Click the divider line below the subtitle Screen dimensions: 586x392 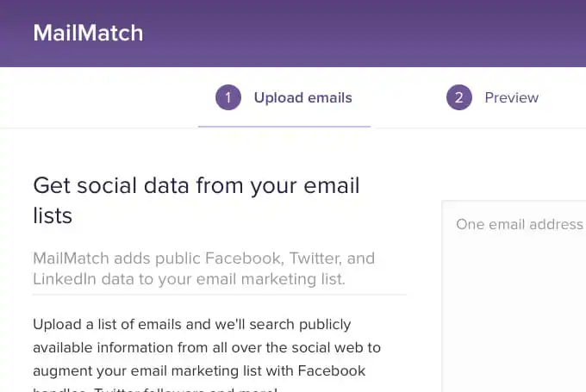tap(219, 295)
